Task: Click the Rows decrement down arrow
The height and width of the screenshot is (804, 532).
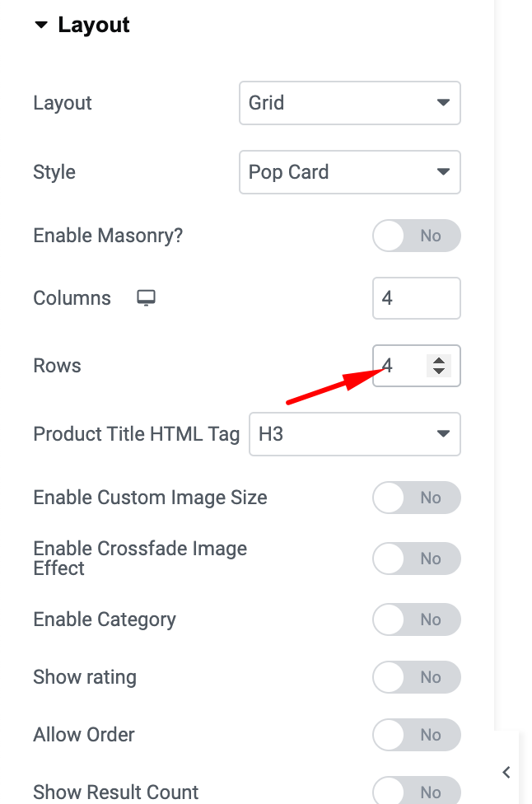Action: (439, 371)
